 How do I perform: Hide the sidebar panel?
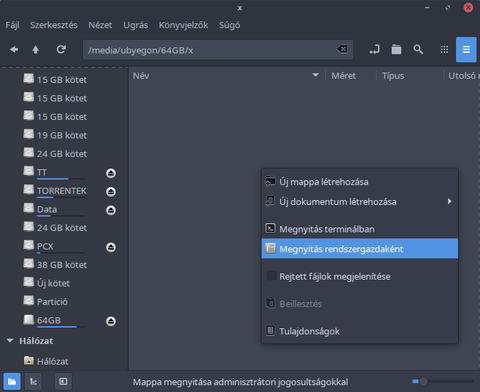pyautogui.click(x=63, y=381)
